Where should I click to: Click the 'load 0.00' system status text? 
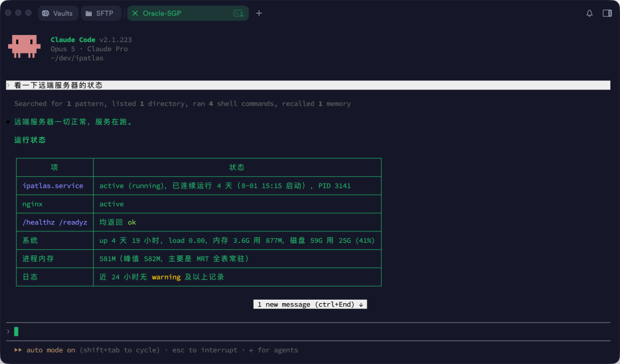[187, 241]
